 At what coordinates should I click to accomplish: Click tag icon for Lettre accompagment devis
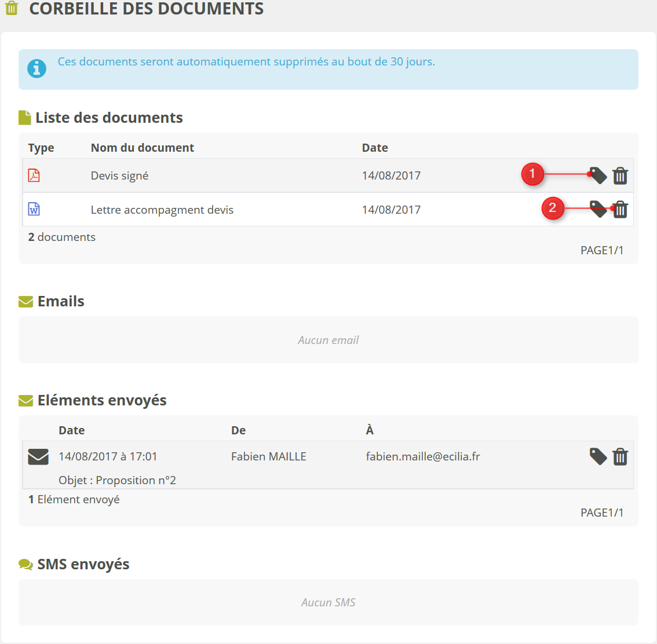(598, 209)
